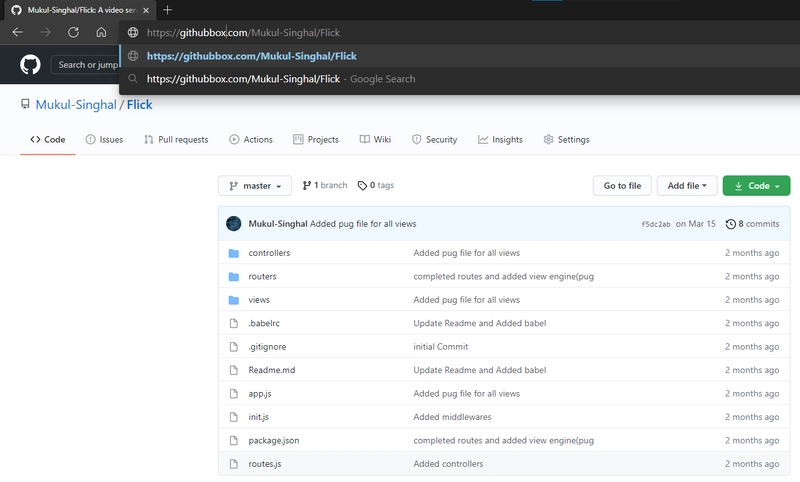Click the Mukul-Singhal commit author avatar

coord(234,223)
